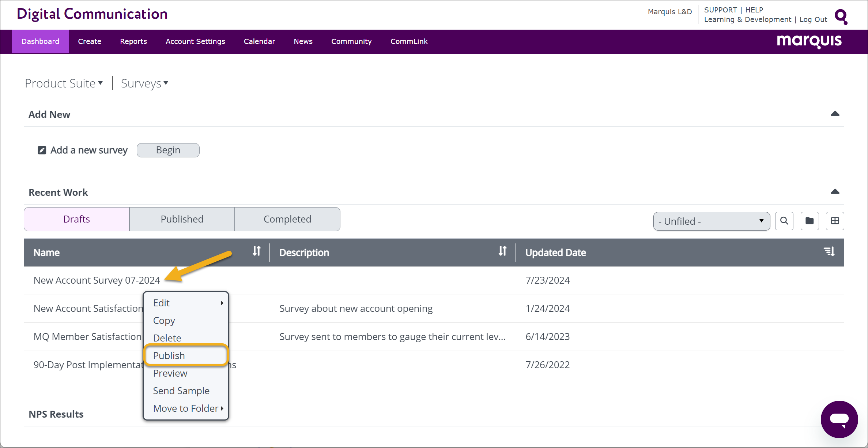
Task: Select the MQ Member Satisfaction row name
Action: pyautogui.click(x=87, y=337)
